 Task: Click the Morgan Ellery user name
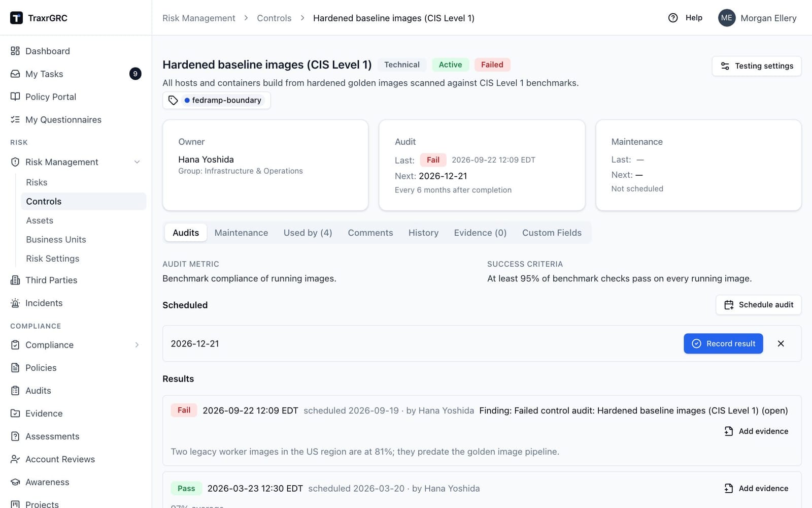click(768, 18)
